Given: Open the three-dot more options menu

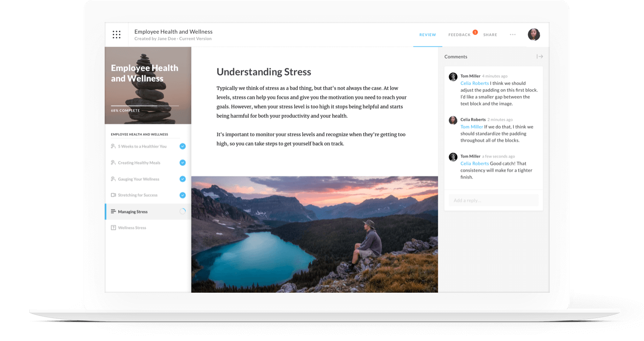Looking at the screenshot, I should [513, 35].
